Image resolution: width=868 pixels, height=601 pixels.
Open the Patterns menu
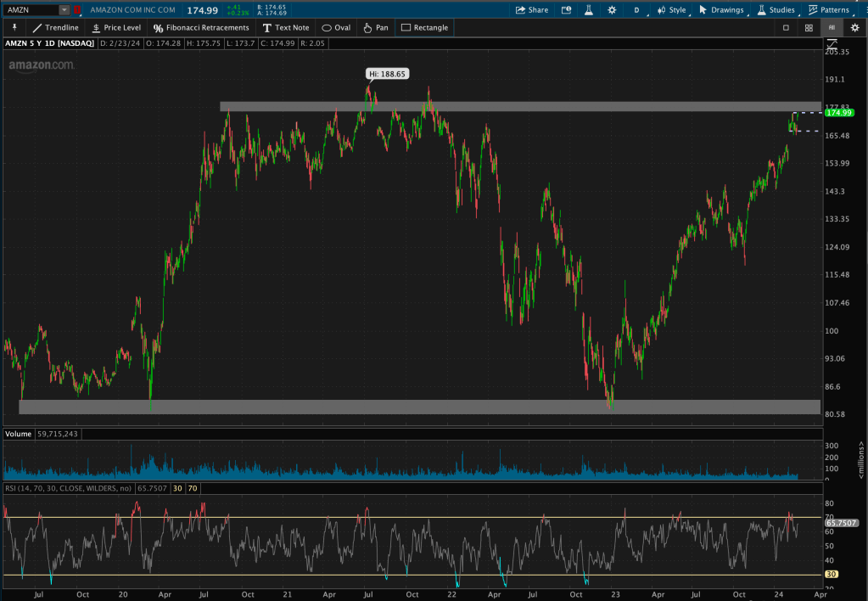click(829, 10)
